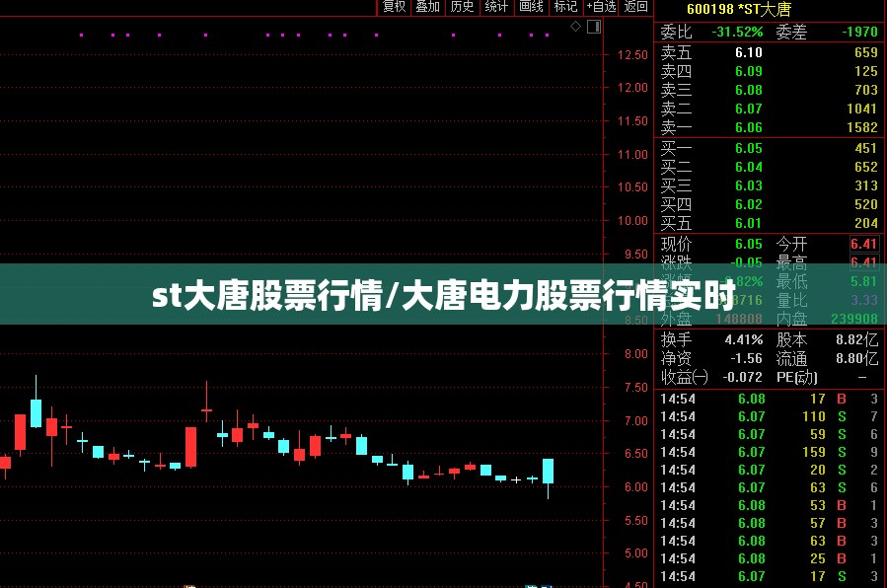
Task: Click 换手 value 4.41%
Action: (744, 339)
